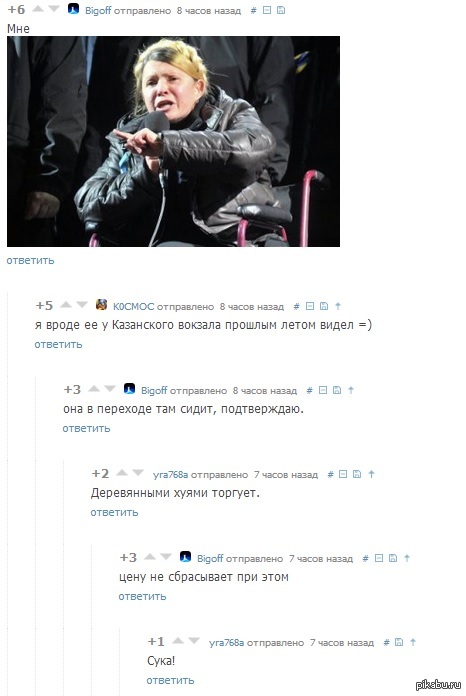
Task: Collapse yra768a +2 comment branch
Action: click(343, 474)
